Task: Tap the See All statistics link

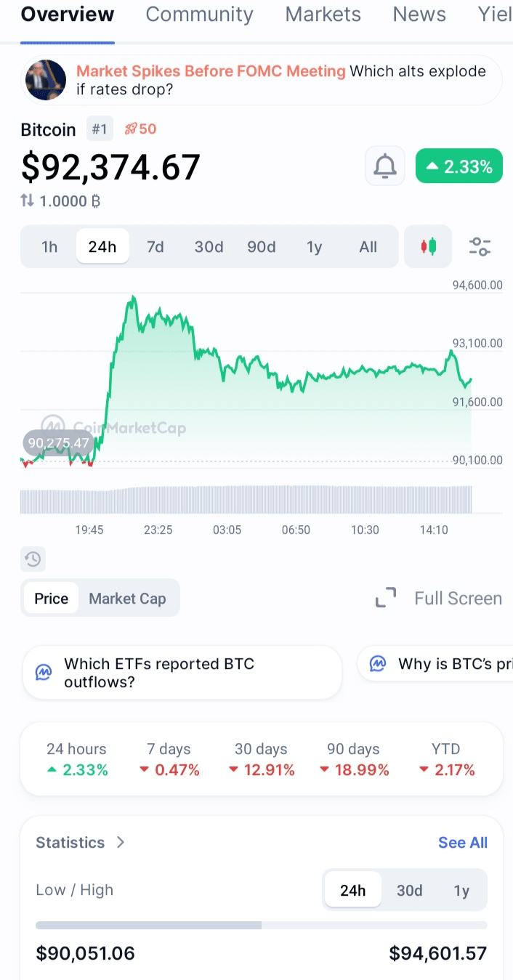Action: (x=462, y=843)
